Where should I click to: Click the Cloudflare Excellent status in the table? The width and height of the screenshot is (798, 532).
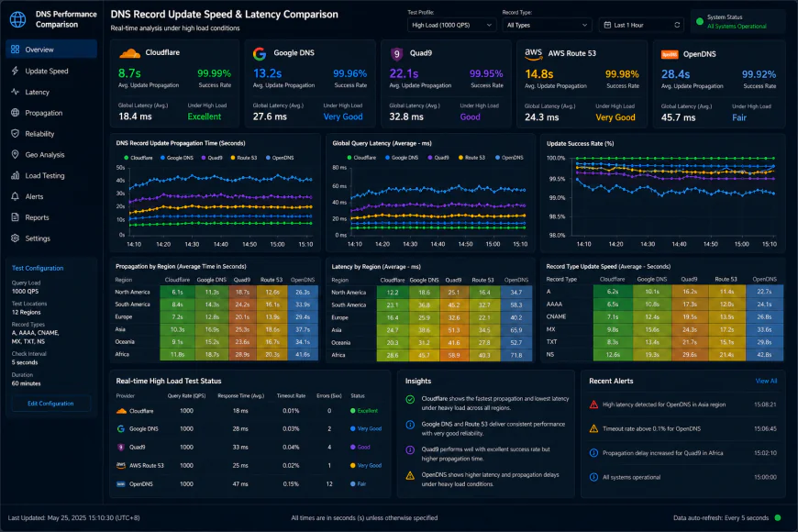pos(364,411)
